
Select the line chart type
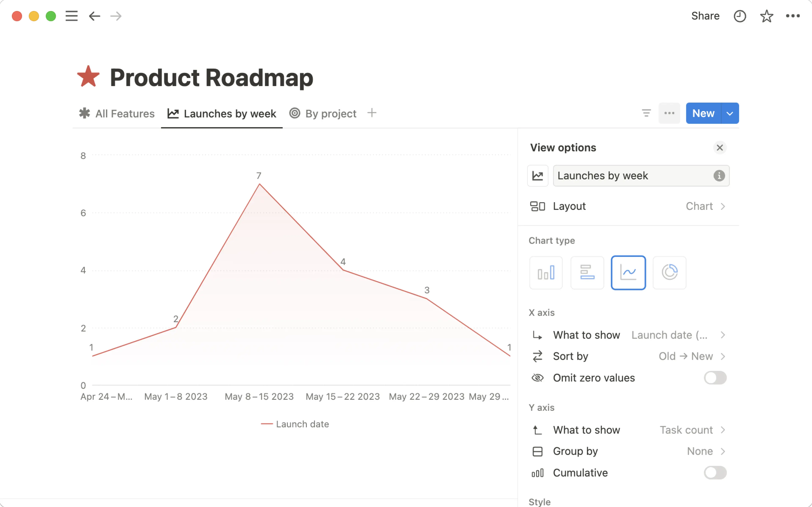[x=628, y=273]
